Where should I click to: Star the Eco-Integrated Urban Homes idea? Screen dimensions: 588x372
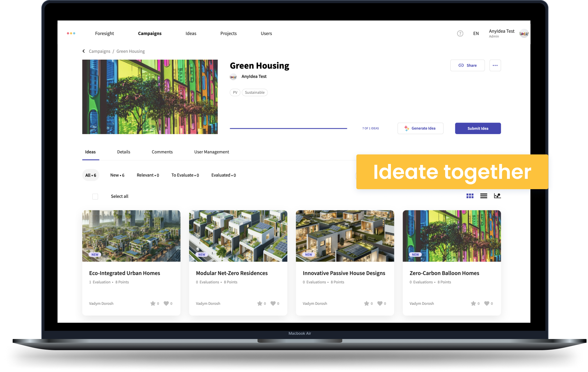(x=153, y=303)
